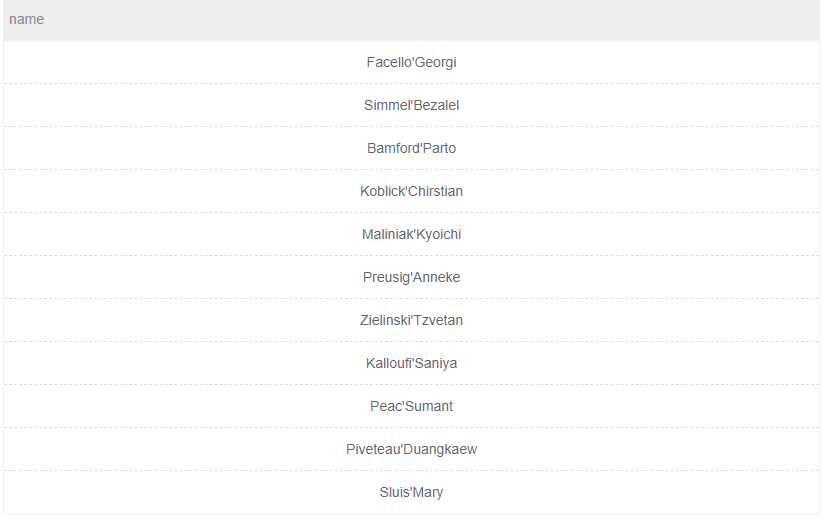This screenshot has height=520, width=823.
Task: Click the Bamford'Parto row
Action: (x=411, y=148)
